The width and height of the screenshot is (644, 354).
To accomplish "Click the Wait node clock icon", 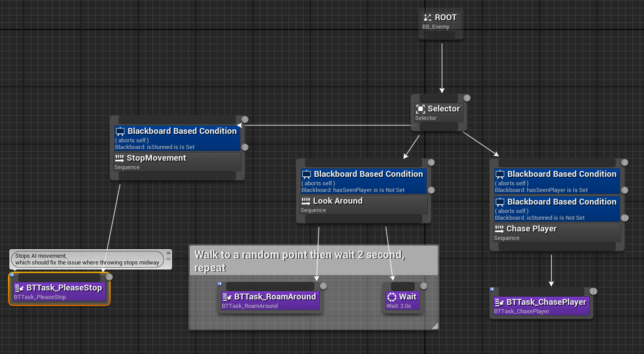I will click(392, 297).
